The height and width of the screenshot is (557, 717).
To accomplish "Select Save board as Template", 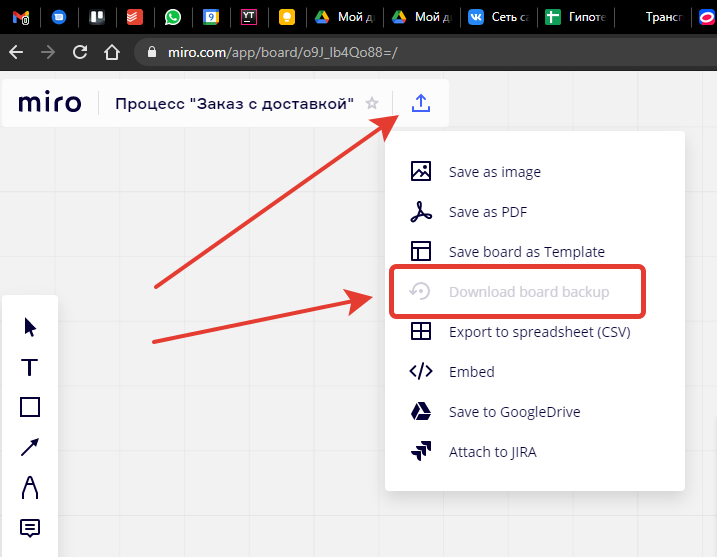I will click(526, 252).
